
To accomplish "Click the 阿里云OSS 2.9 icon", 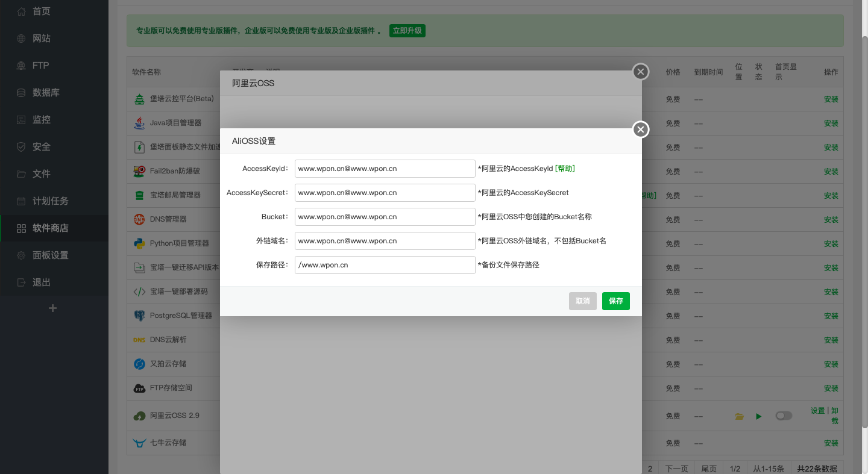I will point(139,416).
